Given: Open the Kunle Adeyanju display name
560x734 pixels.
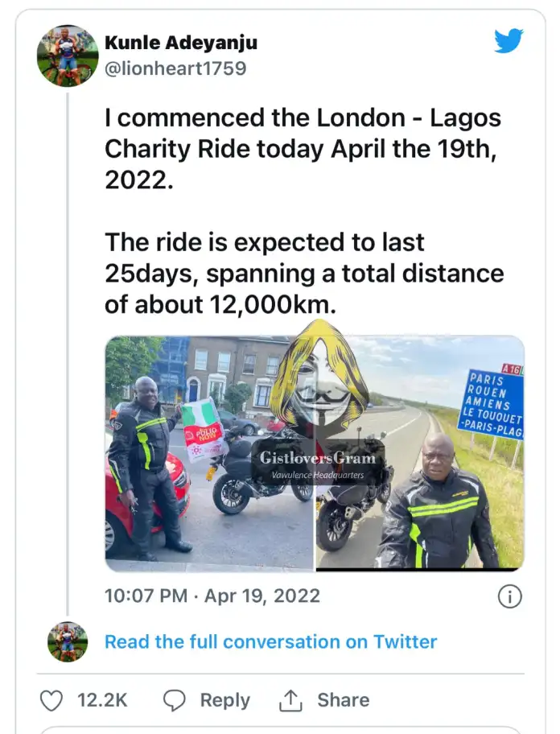Looking at the screenshot, I should coord(181,43).
